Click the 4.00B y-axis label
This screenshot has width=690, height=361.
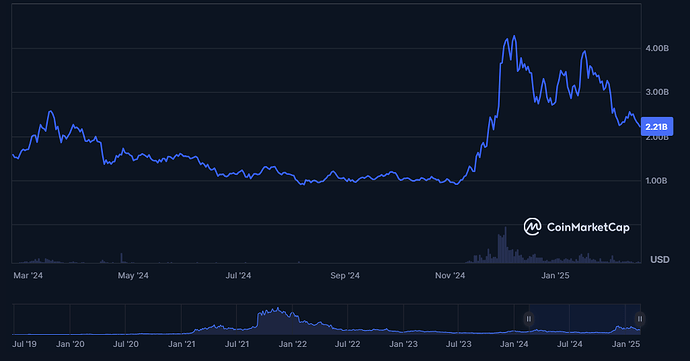coord(657,48)
